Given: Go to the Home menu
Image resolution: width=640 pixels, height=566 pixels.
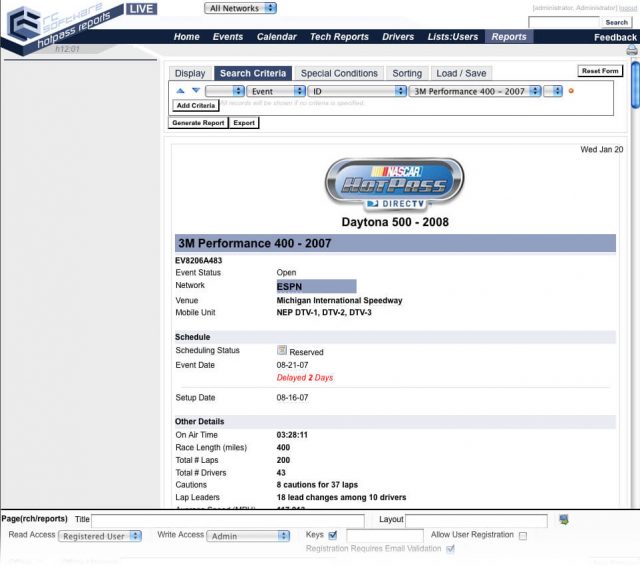Looking at the screenshot, I should coord(187,37).
